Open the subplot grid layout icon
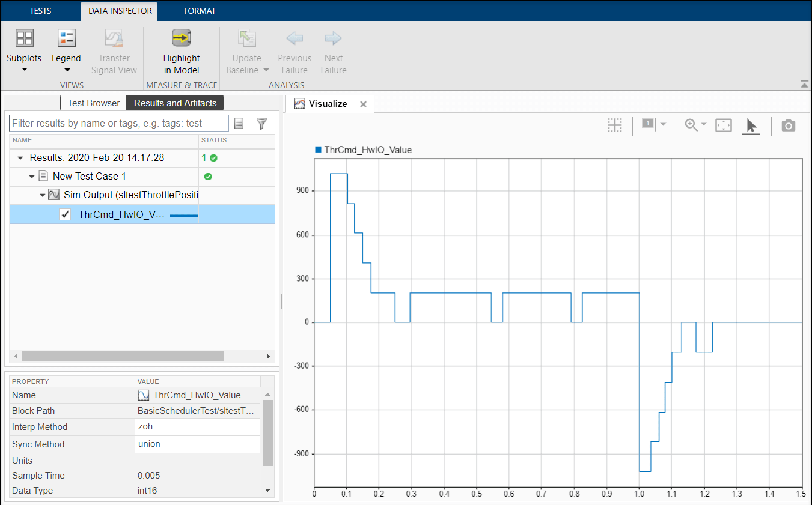Screen dimensions: 812x505 click(x=614, y=125)
